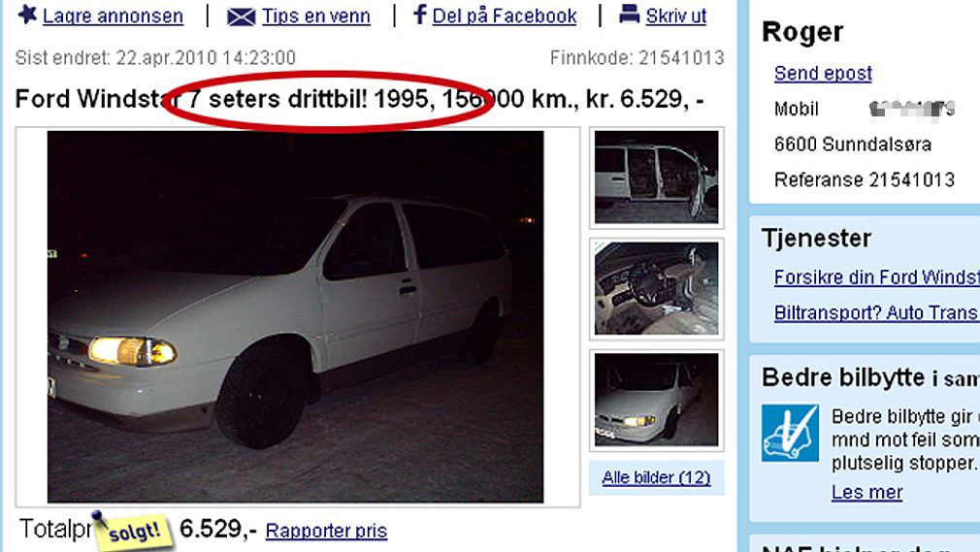Open the Lagre annonsen link

coord(113,16)
